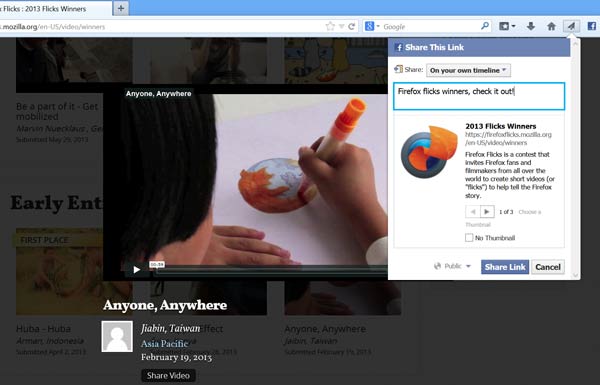Screen dimensions: 600x385
Task: Open the 2013 Flicks Winners preview title
Action: tap(501, 126)
